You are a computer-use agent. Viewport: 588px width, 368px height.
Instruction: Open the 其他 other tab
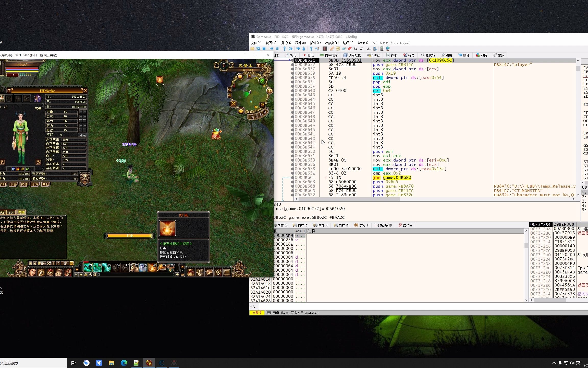coord(46,184)
